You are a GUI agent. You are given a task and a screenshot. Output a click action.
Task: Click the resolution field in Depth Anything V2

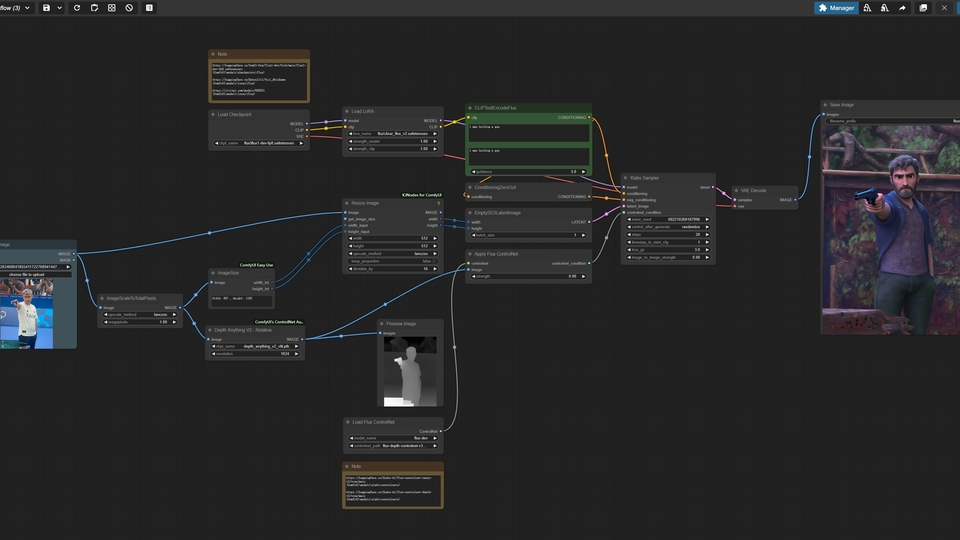click(255, 354)
